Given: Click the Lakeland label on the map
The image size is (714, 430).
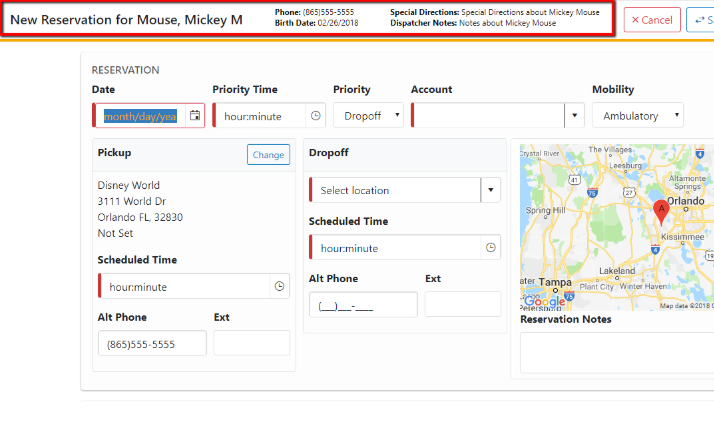Looking at the screenshot, I should point(617,271).
